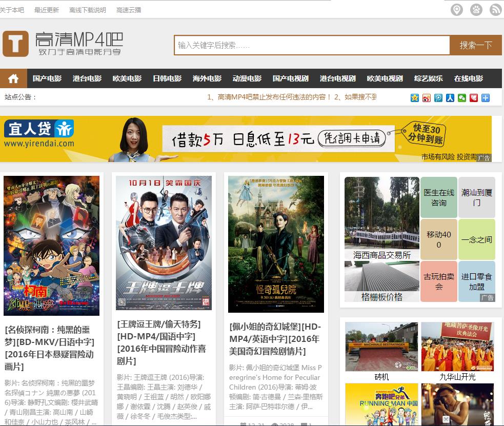Click the 王牌逗王牌 description text
This screenshot has width=504, height=426.
click(164, 397)
